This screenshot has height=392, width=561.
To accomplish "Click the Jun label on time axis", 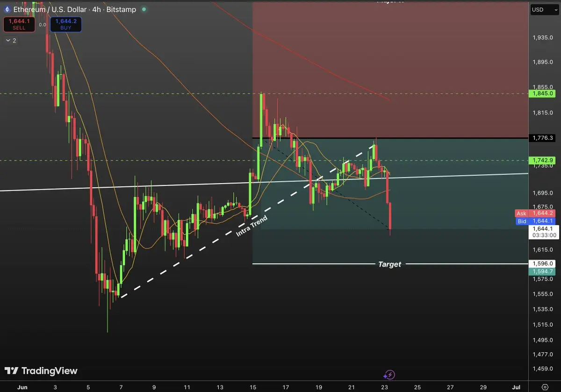I will (22, 387).
